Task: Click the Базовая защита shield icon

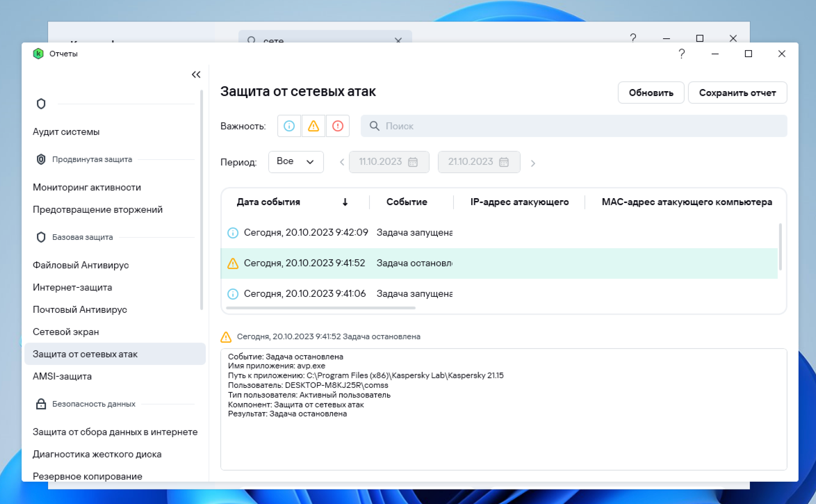Action: tap(41, 238)
